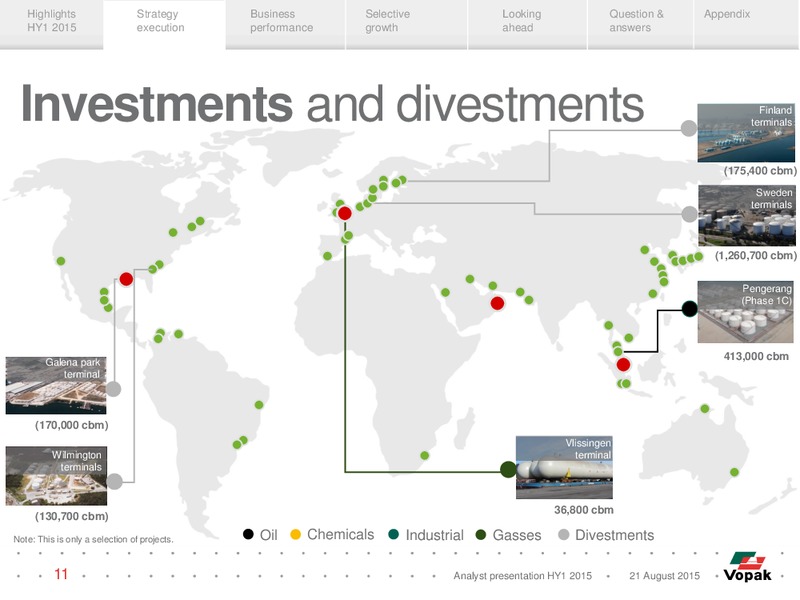
Task: Click the green dot in South Africa
Action: click(424, 455)
